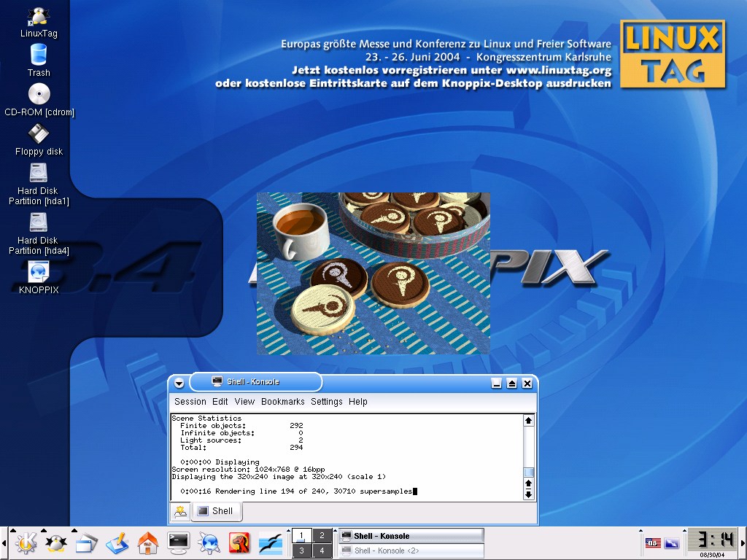Open the Konsole window menu dropdown
Viewport: 747px width, 560px height.
179,384
